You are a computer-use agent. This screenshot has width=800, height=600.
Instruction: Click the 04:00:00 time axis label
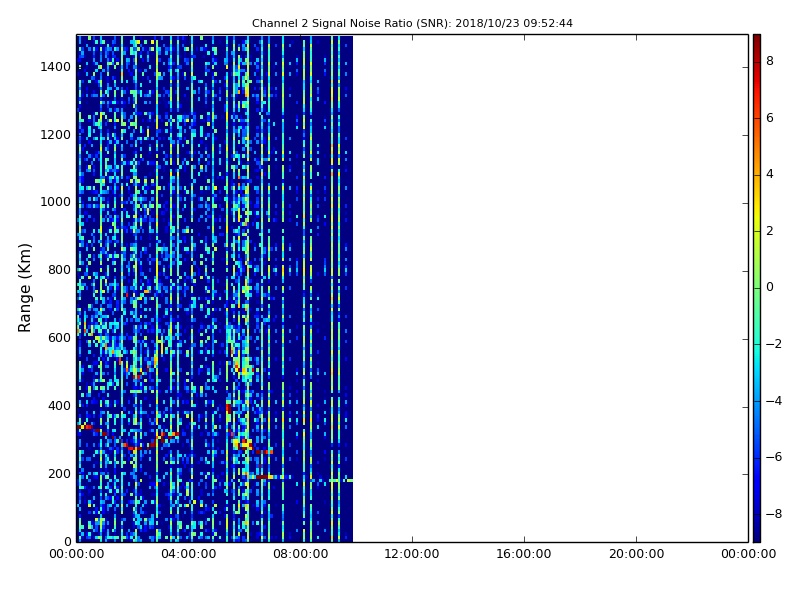pyautogui.click(x=188, y=554)
